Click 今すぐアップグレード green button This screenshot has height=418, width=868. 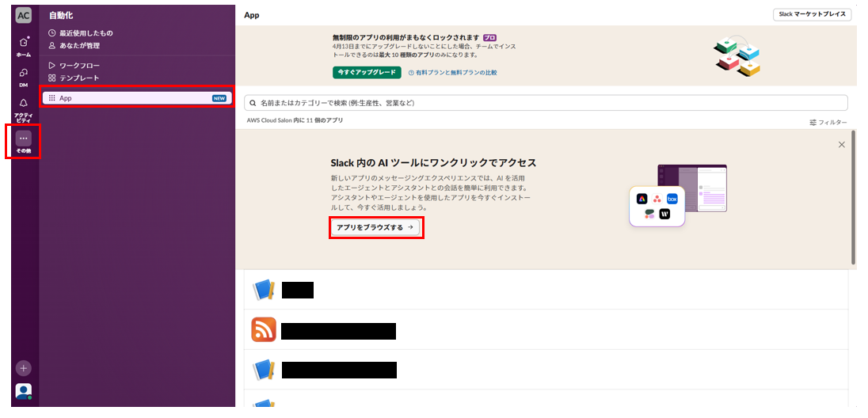coord(367,73)
